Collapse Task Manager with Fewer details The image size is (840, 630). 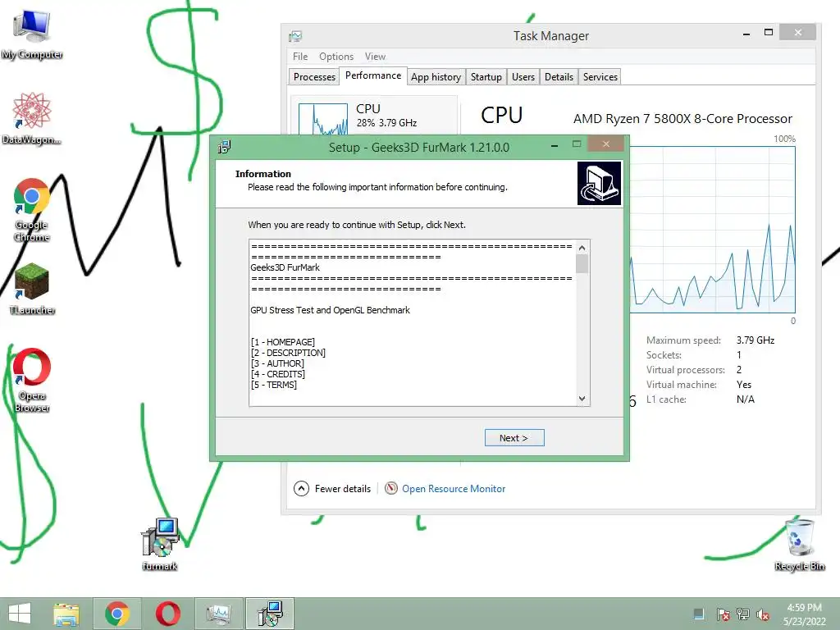(x=332, y=488)
